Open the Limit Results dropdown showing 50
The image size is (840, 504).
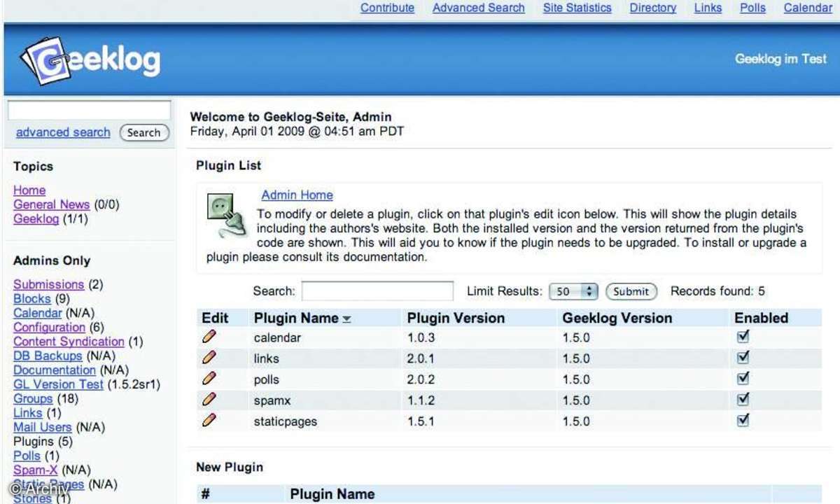[x=573, y=291]
